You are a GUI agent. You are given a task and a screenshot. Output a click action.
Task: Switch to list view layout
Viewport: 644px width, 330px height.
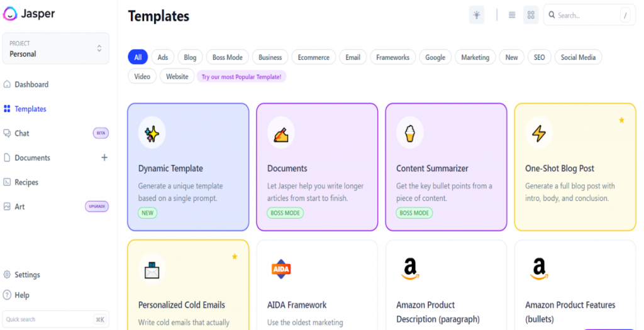click(512, 15)
